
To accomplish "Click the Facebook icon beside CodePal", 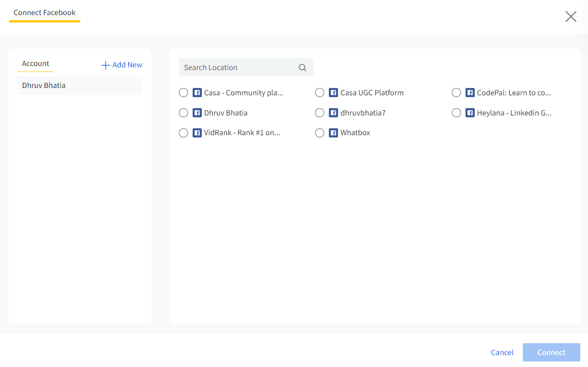I will pyautogui.click(x=470, y=93).
